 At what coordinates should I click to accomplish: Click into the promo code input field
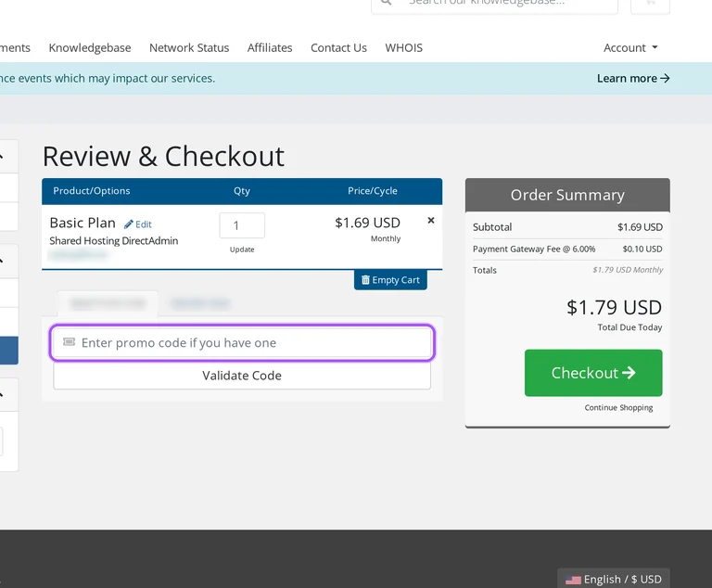242,342
